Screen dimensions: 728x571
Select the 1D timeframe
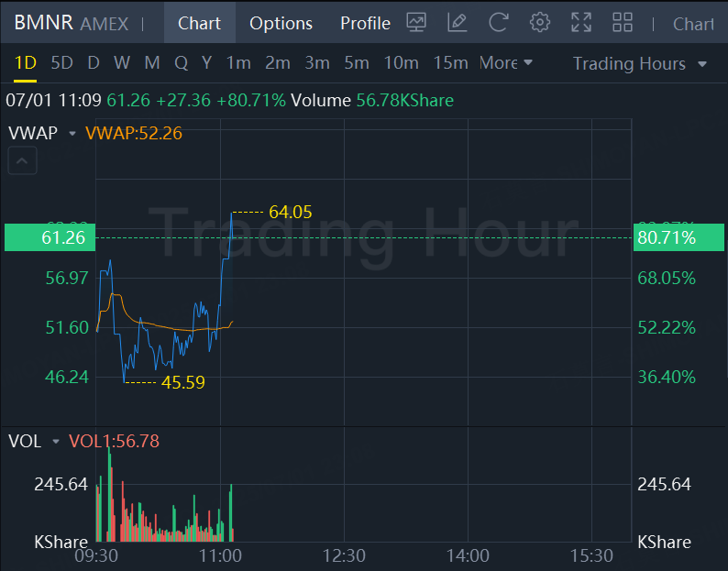coord(26,63)
